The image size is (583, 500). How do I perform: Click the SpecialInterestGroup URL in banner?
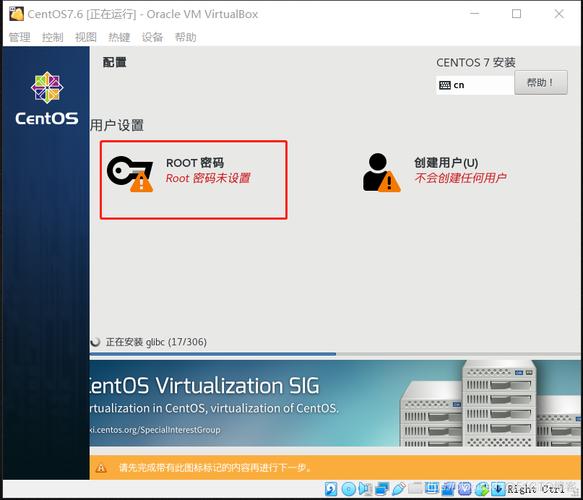click(155, 430)
